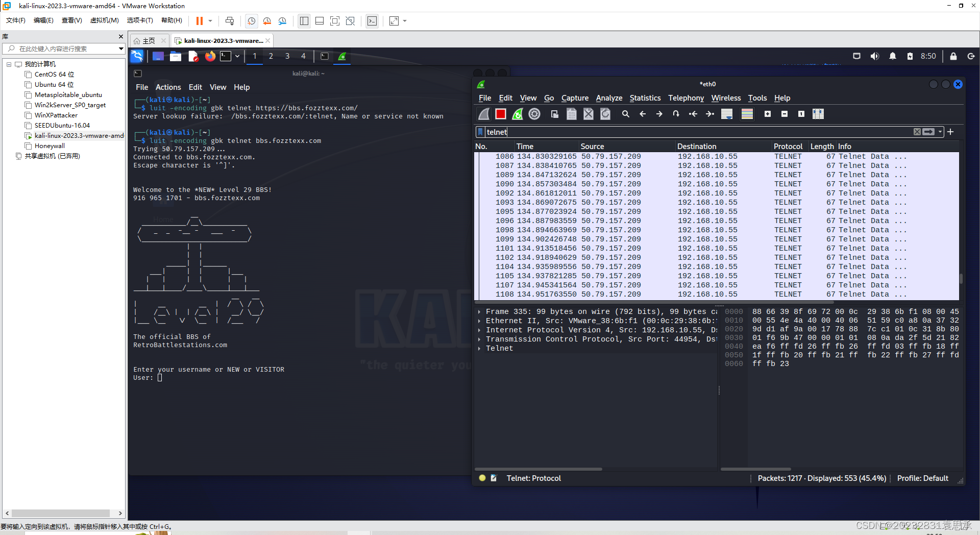This screenshot has width=980, height=535.
Task: Sort packet list by Time column
Action: [547, 147]
